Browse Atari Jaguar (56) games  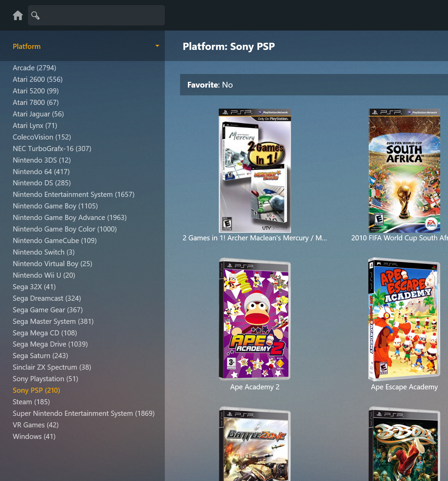38,114
